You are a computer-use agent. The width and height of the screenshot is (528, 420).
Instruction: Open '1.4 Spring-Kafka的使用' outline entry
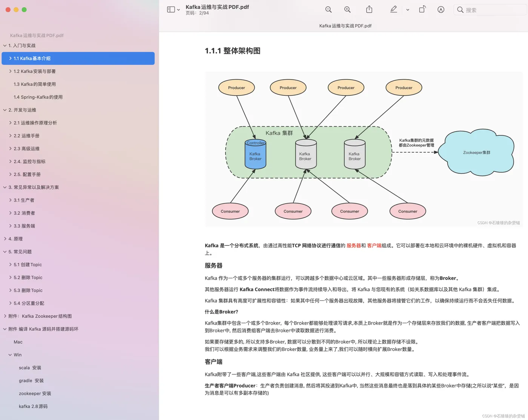[x=38, y=97]
